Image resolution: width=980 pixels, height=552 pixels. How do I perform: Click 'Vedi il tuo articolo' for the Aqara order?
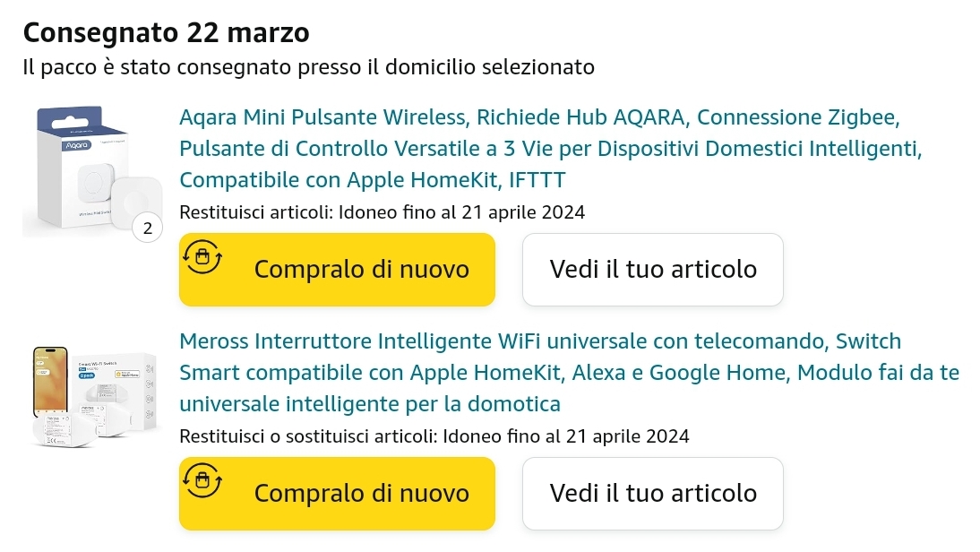pyautogui.click(x=652, y=269)
